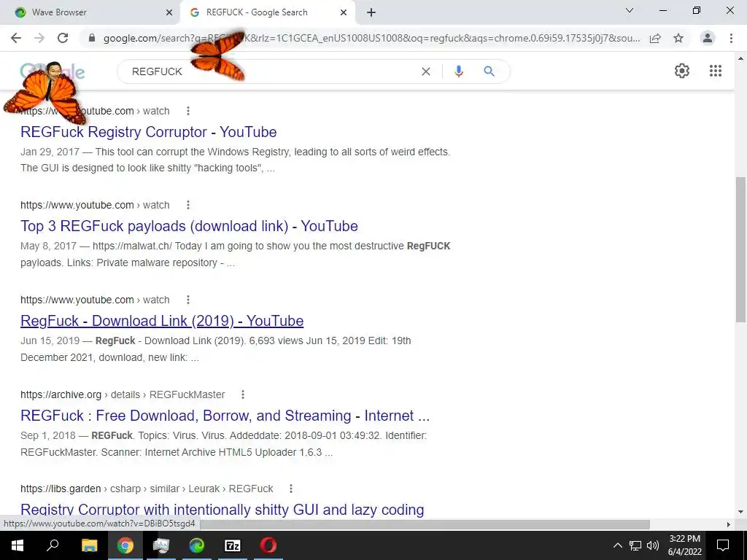This screenshot has height=560, width=747.
Task: Open more options for libs.garden result
Action: coord(291,489)
